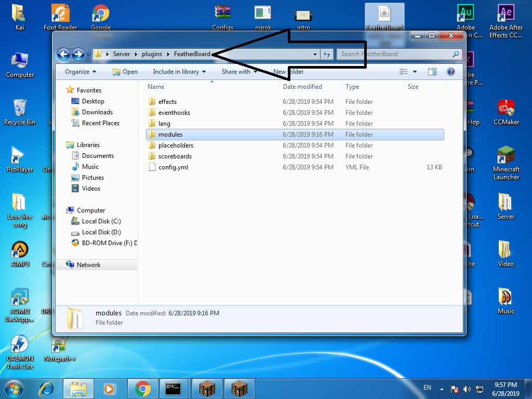Click the volume tray icon
Image resolution: width=532 pixels, height=399 pixels.
(467, 389)
